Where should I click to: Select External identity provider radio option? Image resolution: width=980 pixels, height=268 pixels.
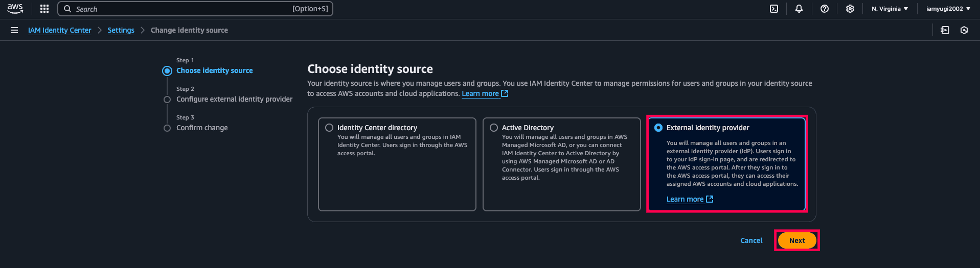click(658, 128)
